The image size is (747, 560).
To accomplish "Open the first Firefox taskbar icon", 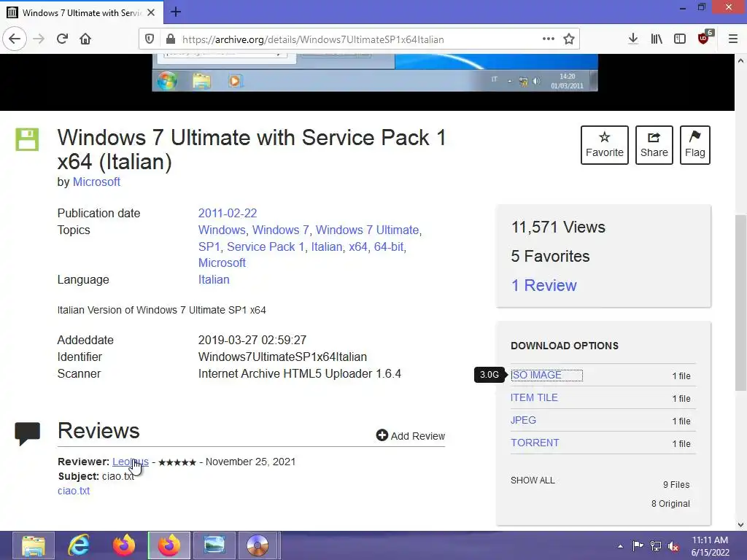I will pyautogui.click(x=124, y=545).
